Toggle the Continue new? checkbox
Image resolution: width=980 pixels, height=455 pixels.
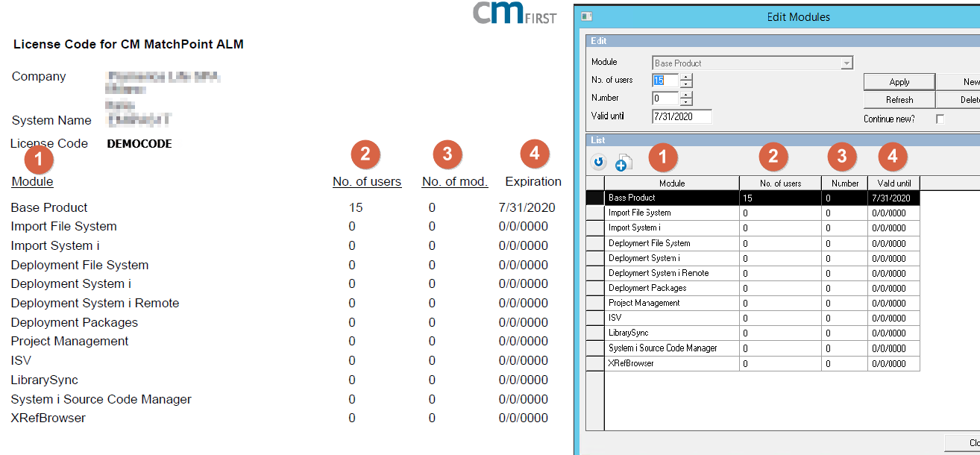point(940,119)
